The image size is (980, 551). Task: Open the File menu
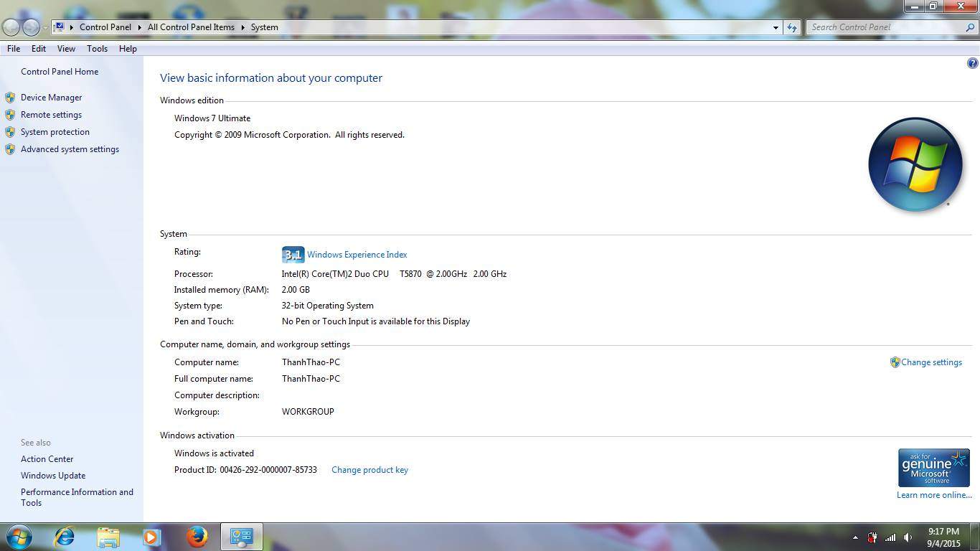[14, 49]
